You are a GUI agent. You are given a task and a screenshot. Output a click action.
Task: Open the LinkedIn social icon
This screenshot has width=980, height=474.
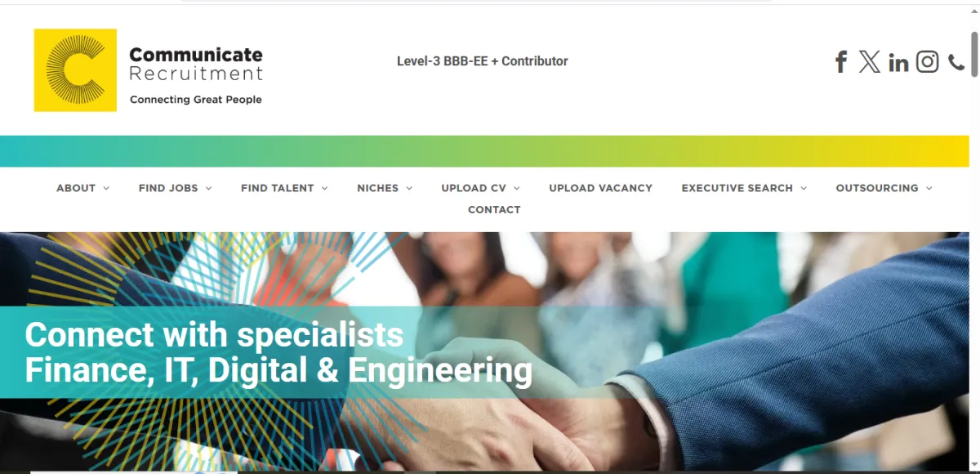[898, 63]
